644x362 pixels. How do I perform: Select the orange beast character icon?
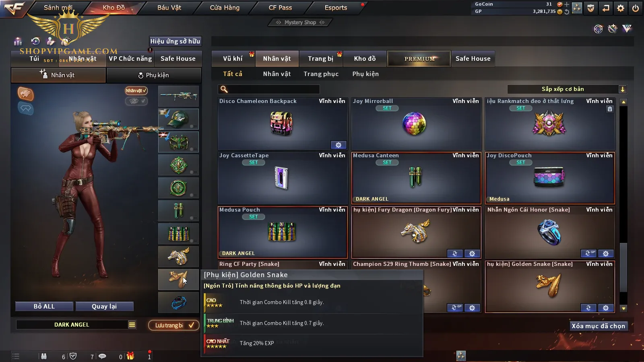coord(25,94)
